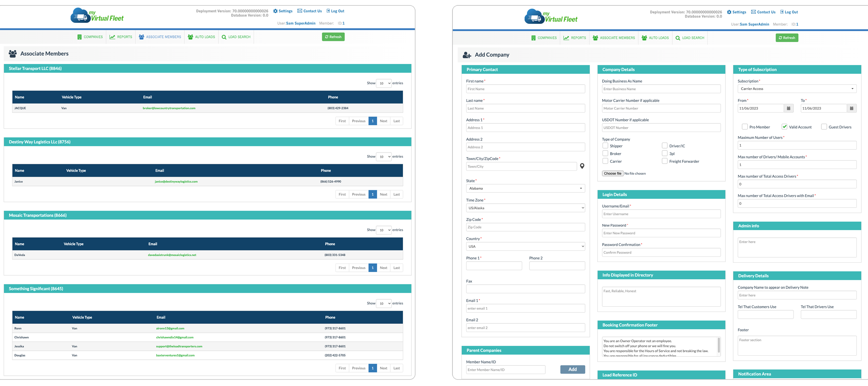Open the calendar icon for the From date
This screenshot has height=386, width=868.
[x=788, y=108]
